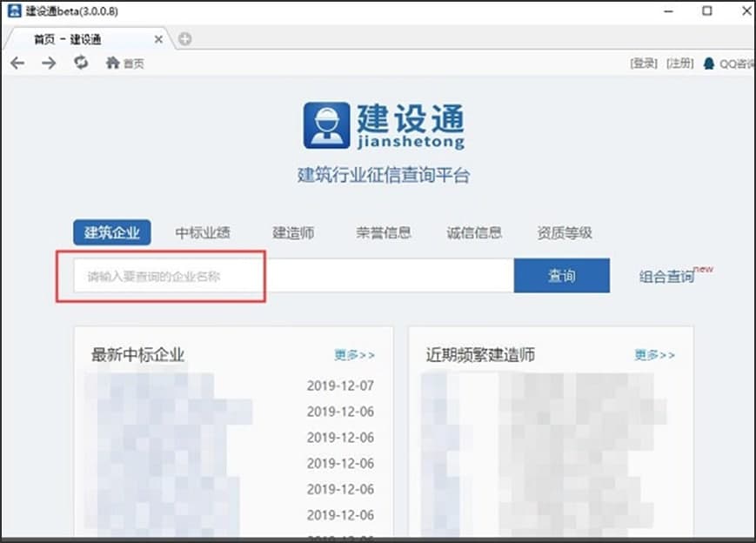Click the blue 查询 button
The image size is (756, 543).
point(562,275)
